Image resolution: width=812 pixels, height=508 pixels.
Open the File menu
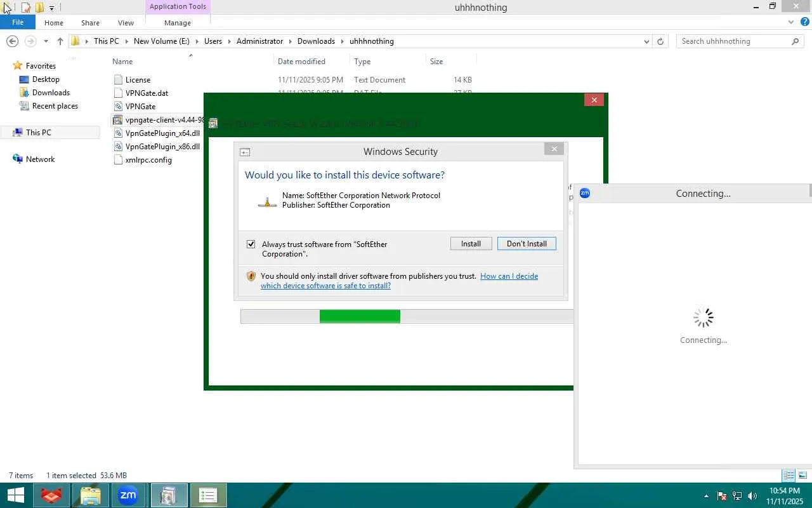click(18, 22)
